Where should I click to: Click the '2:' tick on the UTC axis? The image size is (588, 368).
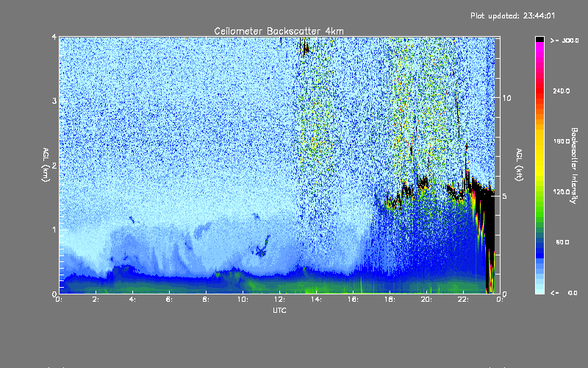pyautogui.click(x=96, y=300)
